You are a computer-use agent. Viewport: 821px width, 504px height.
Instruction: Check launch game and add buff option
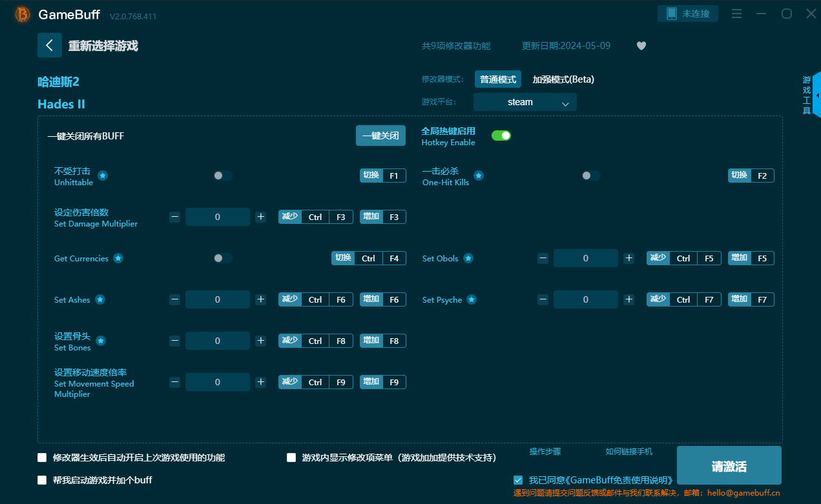point(42,480)
